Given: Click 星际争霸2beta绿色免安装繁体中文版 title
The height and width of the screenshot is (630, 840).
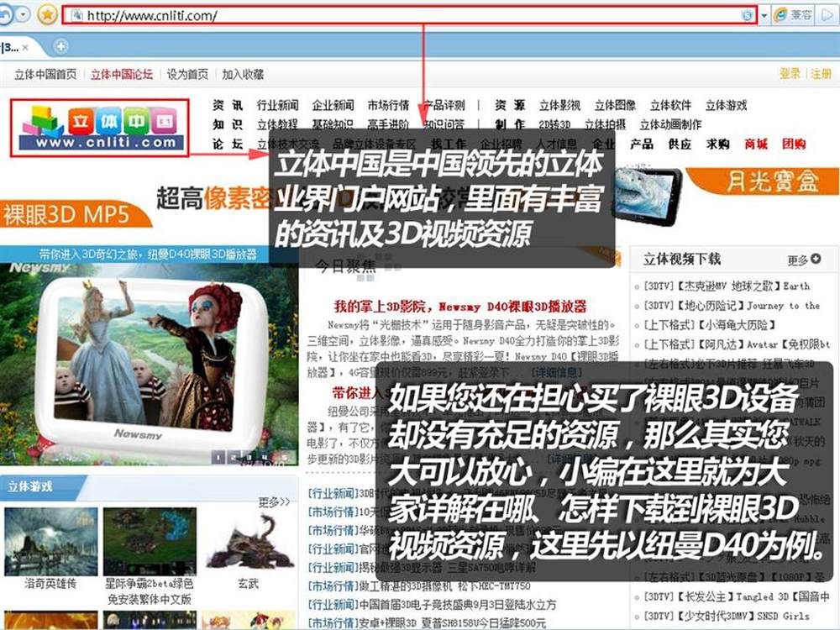Looking at the screenshot, I should coord(150,591).
